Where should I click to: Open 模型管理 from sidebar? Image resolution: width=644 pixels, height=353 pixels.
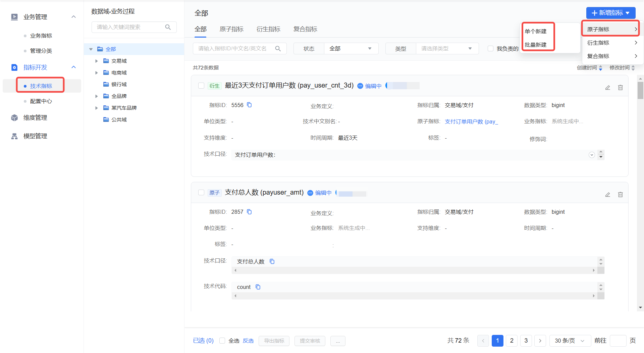35,136
